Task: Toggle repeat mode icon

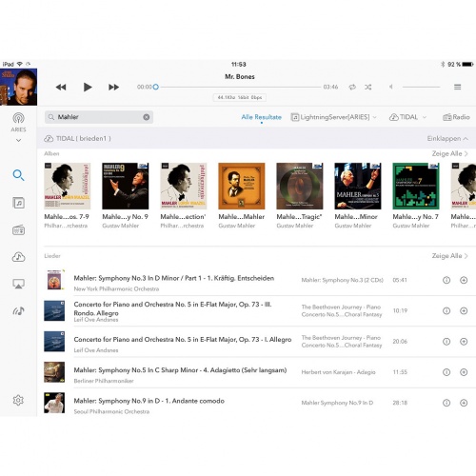Action: pyautogui.click(x=352, y=87)
